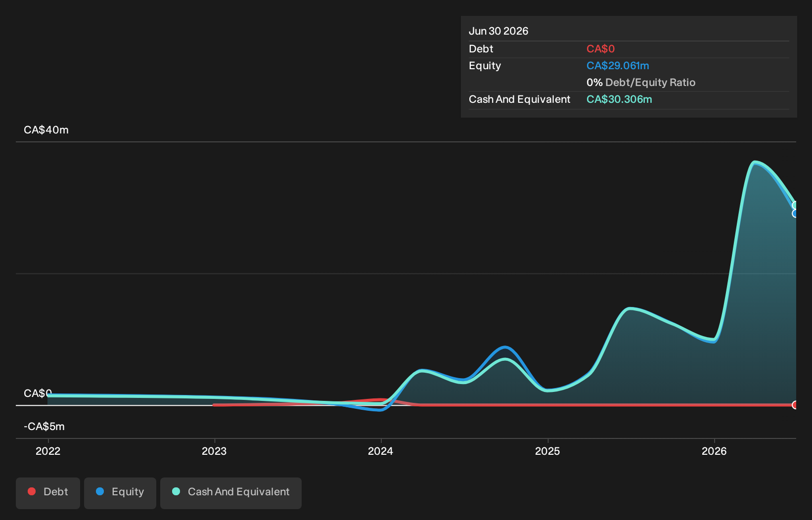Click the 2022 x-axis label

point(48,451)
